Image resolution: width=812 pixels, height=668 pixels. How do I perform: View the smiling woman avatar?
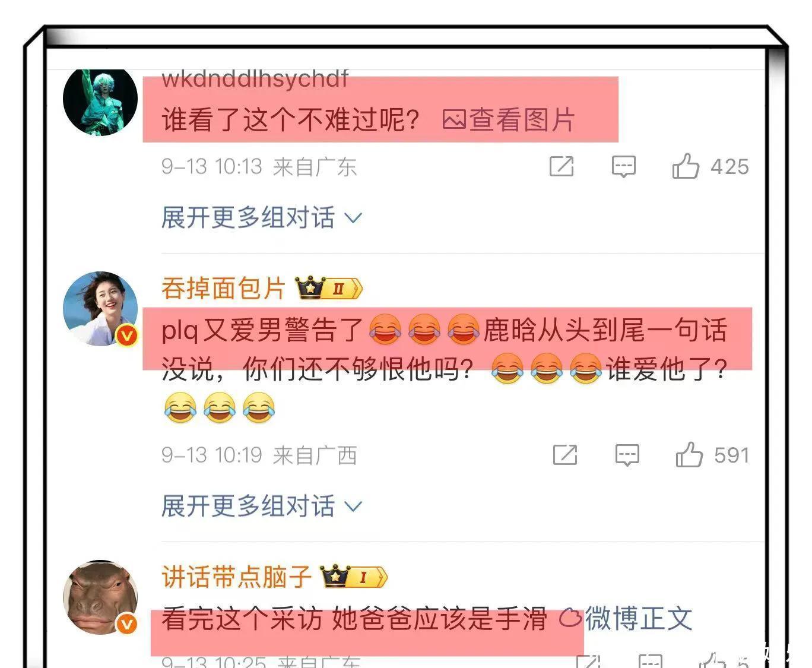(100, 309)
